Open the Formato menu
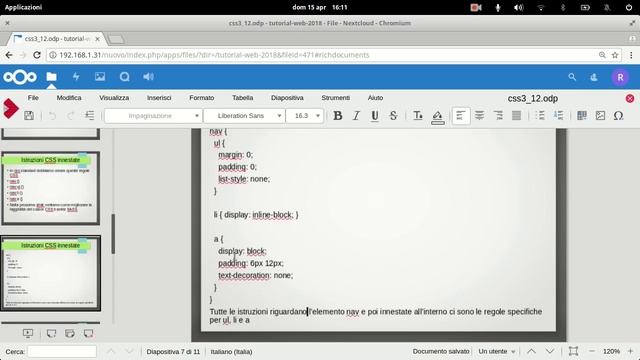This screenshot has width=640, height=360. coord(202,98)
